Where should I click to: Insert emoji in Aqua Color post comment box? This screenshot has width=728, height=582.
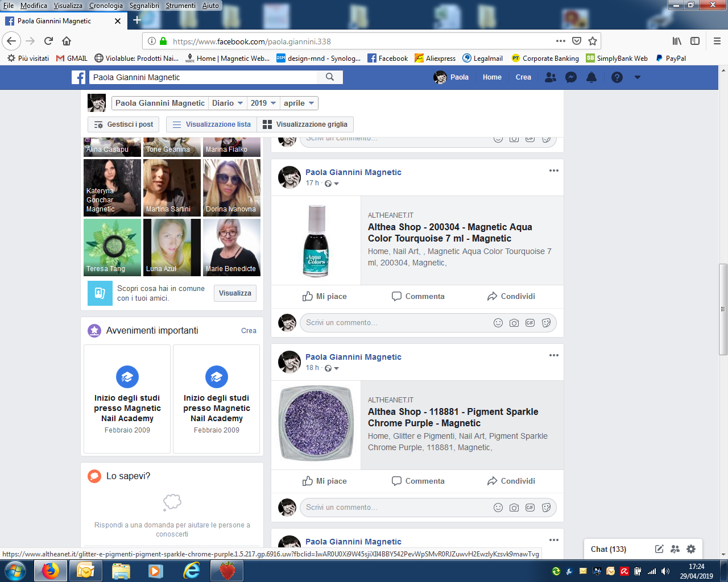(498, 323)
